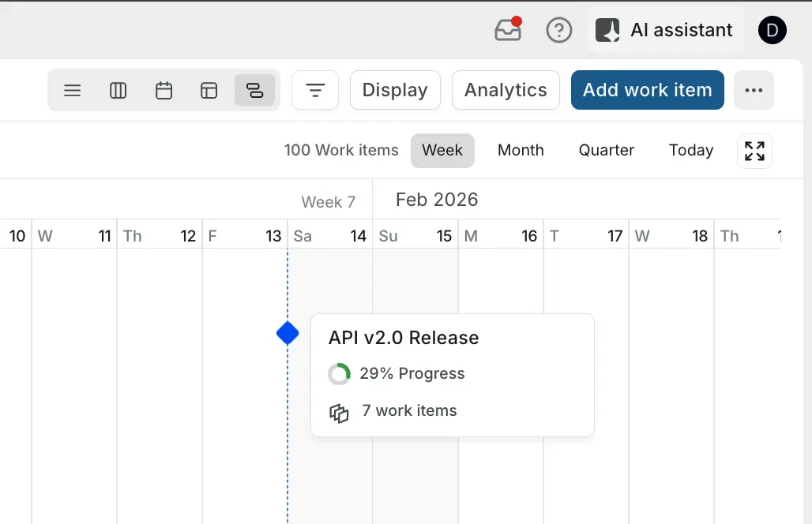Switch to the Board layout view
The image size is (812, 524).
118,90
